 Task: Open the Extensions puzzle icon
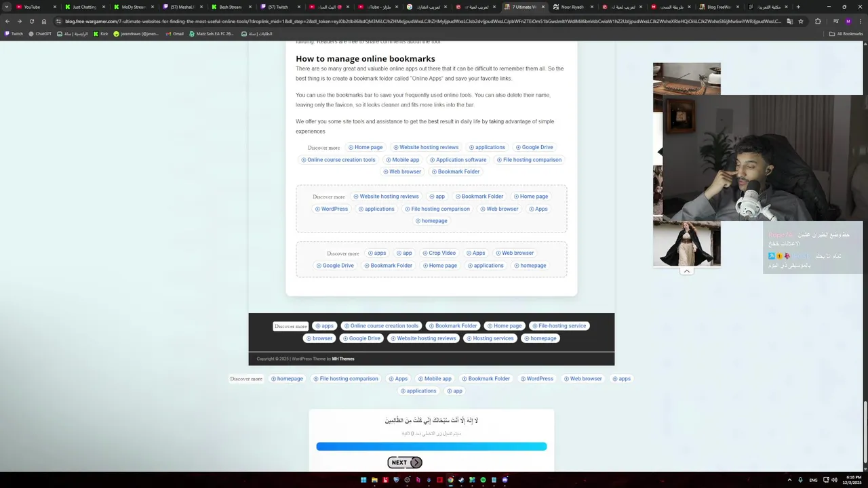click(x=818, y=21)
